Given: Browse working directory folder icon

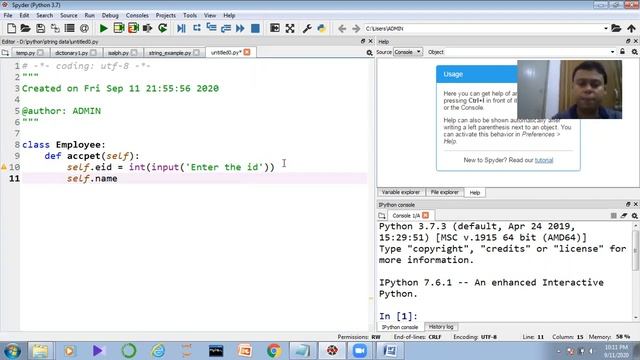Looking at the screenshot, I should tap(616, 28).
